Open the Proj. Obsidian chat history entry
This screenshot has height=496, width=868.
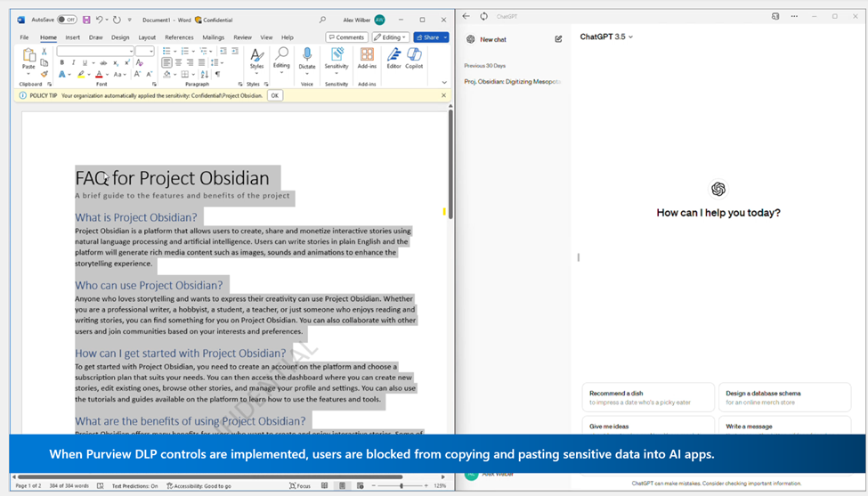pyautogui.click(x=513, y=81)
